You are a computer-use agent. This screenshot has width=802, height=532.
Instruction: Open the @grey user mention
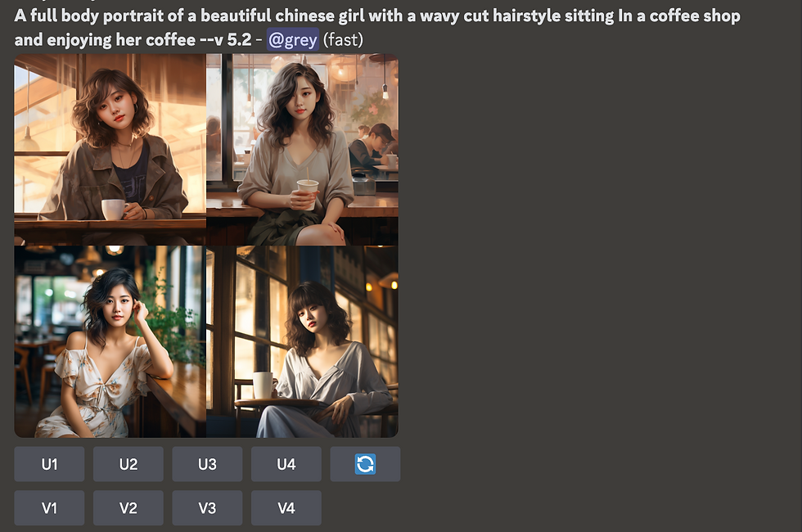(293, 39)
